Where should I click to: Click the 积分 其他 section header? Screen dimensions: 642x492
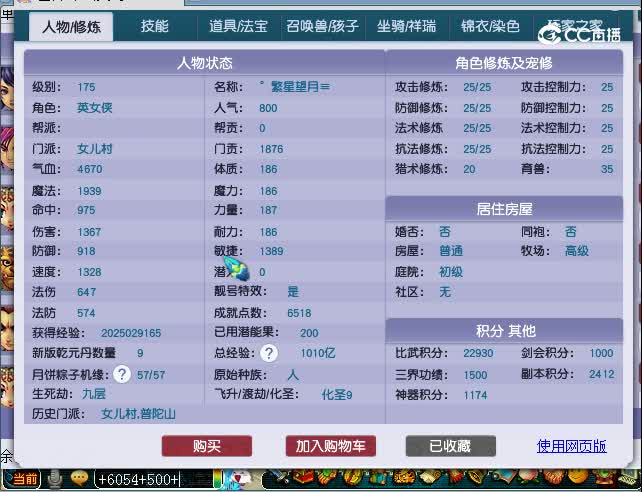tap(504, 331)
